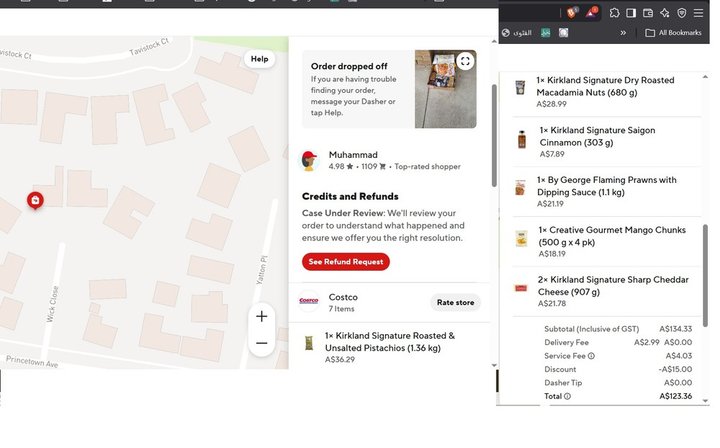This screenshot has height=448, width=720.
Task: Click the Delivery Fee row label
Action: pyautogui.click(x=566, y=342)
